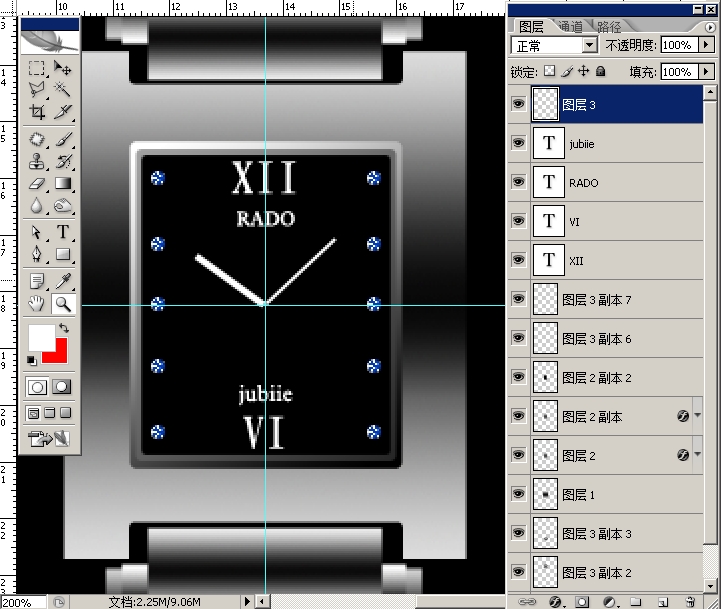Create a new layer group folder

635,602
